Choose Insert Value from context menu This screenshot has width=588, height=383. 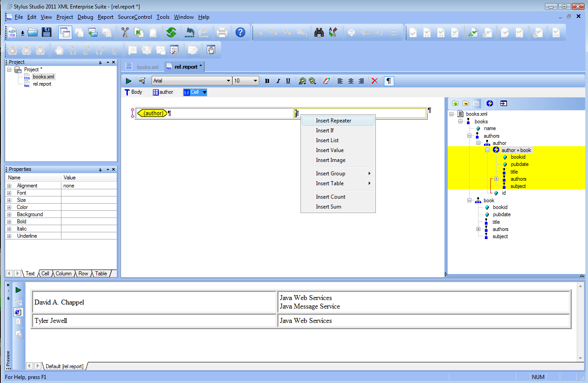[338, 150]
